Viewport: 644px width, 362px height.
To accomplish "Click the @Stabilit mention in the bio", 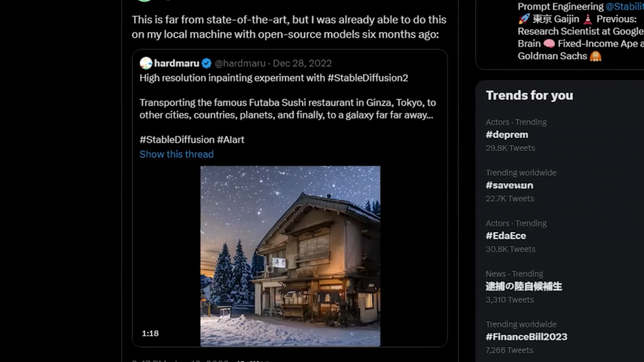I will click(x=624, y=6).
